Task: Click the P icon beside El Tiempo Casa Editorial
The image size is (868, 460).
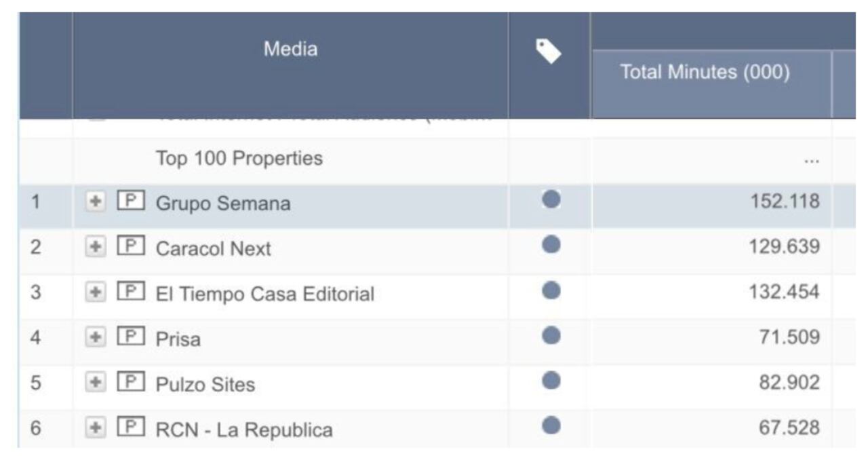Action: click(x=131, y=292)
